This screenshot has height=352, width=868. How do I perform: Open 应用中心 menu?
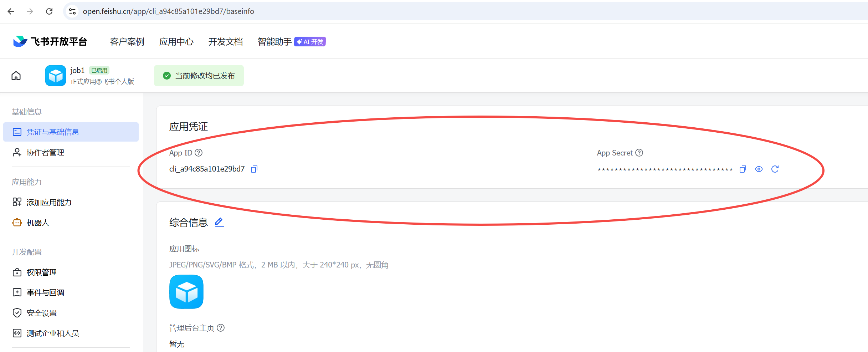[176, 42]
